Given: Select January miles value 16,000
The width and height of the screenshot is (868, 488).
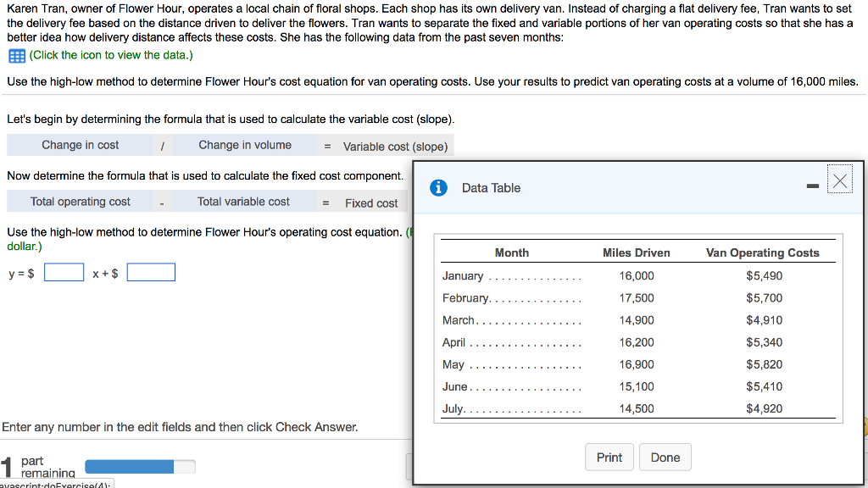Looking at the screenshot, I should [x=637, y=276].
